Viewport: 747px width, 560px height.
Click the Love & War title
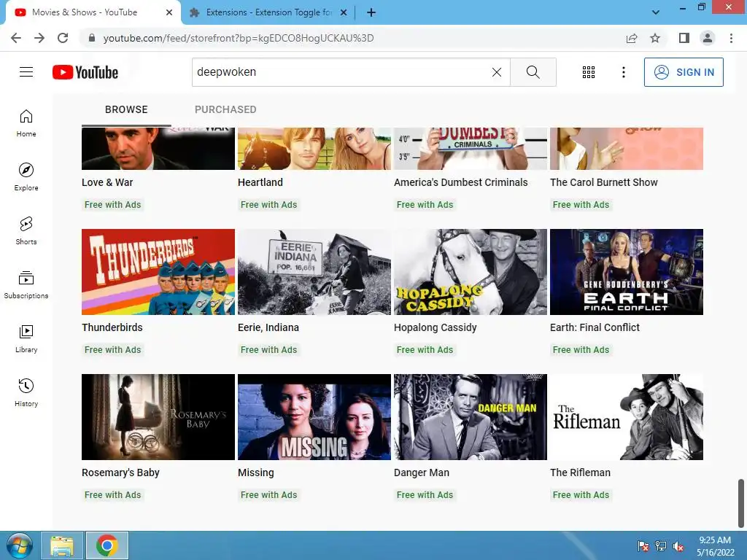[x=107, y=182]
